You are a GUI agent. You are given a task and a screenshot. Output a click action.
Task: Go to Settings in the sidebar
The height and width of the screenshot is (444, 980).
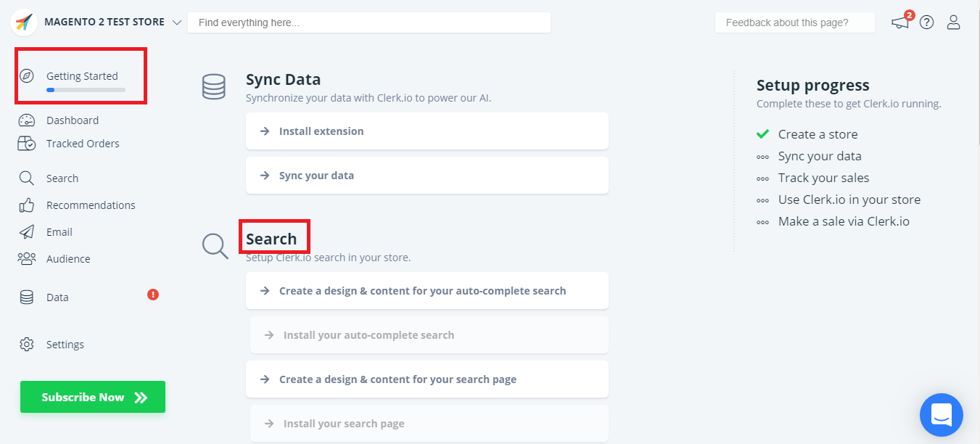(x=65, y=345)
